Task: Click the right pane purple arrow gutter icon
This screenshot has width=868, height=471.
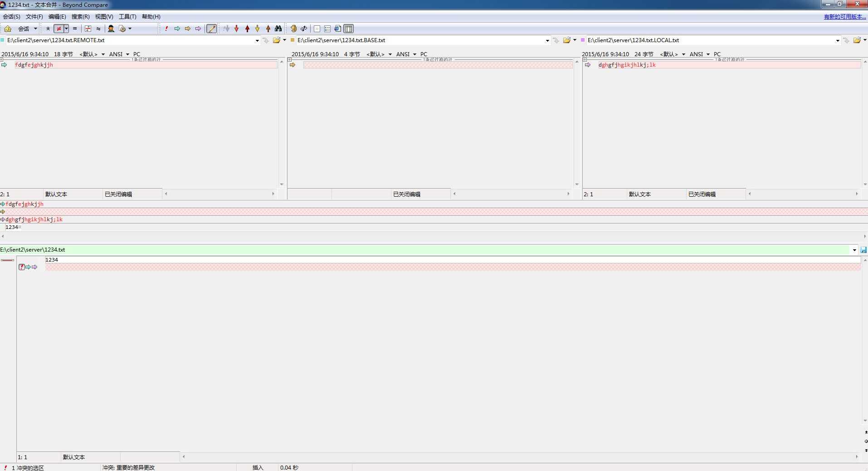Action: [x=588, y=65]
